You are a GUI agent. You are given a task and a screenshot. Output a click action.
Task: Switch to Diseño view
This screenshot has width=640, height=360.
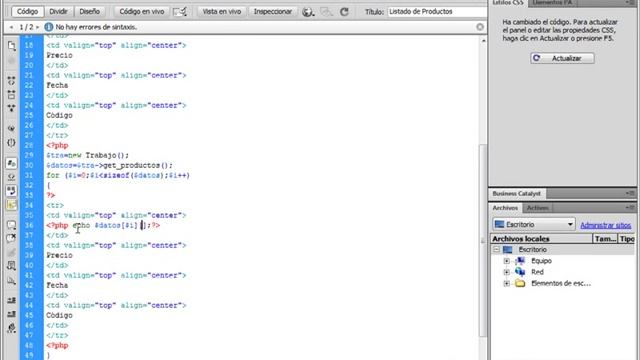tap(89, 11)
